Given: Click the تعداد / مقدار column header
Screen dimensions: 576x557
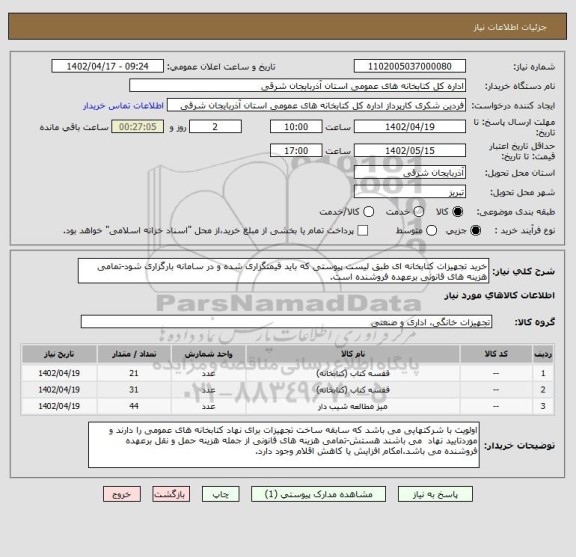Looking at the screenshot, I should pos(134,354).
